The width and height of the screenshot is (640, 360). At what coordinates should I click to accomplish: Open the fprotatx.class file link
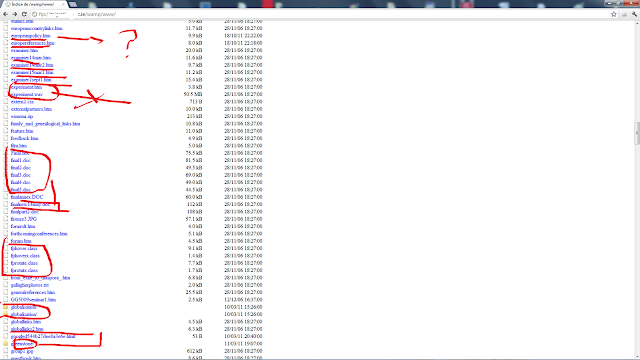tap(24, 271)
